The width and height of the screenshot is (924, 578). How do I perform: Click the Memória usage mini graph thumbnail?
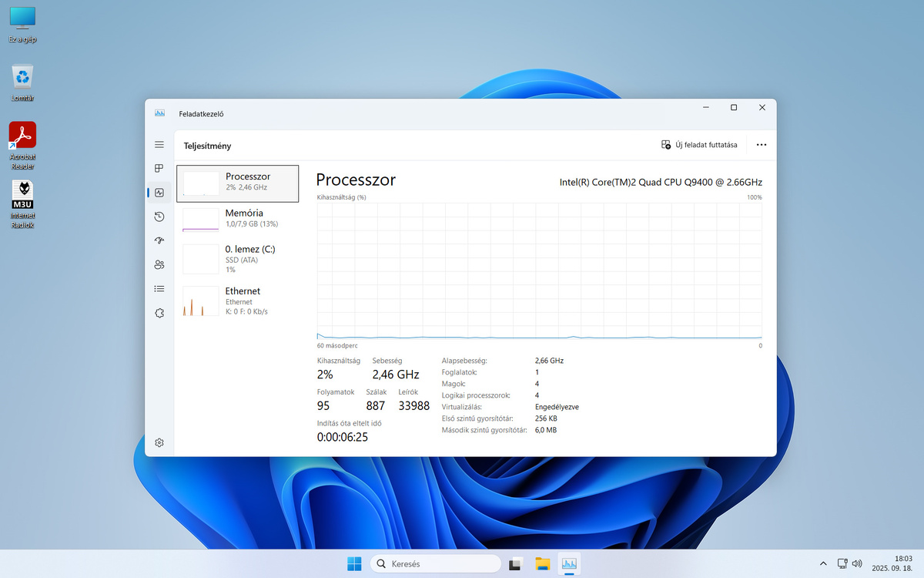click(x=201, y=220)
